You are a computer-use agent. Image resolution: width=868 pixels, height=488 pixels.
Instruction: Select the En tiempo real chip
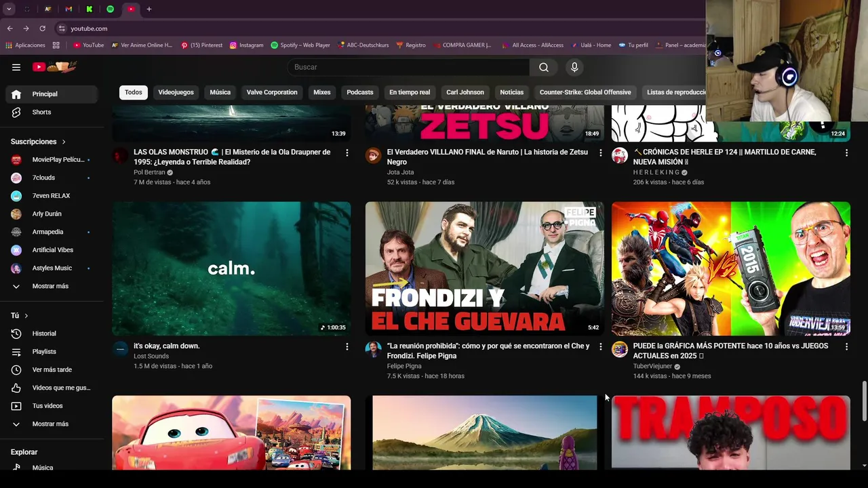[x=410, y=92]
